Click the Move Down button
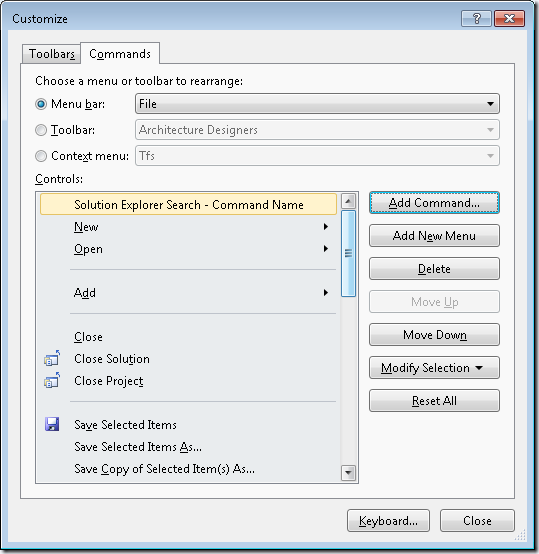 point(434,335)
